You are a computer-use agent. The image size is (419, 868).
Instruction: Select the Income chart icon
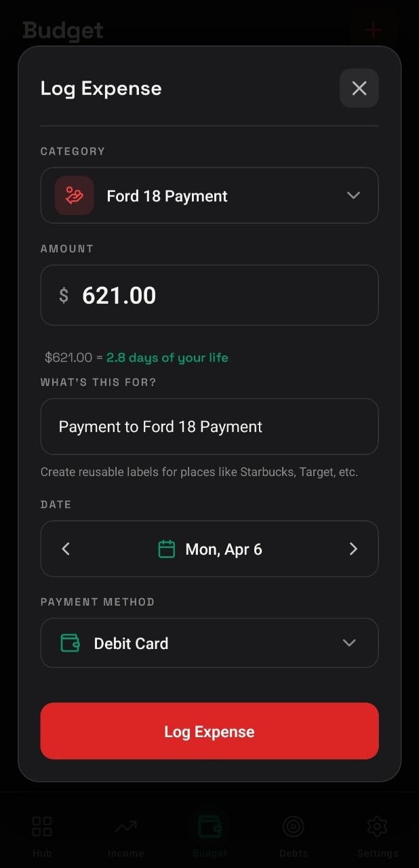tap(125, 826)
